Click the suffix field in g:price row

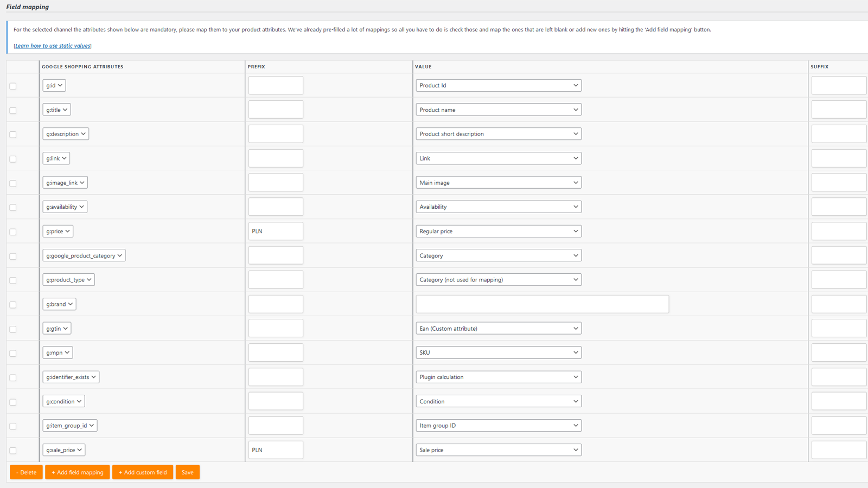[839, 231]
